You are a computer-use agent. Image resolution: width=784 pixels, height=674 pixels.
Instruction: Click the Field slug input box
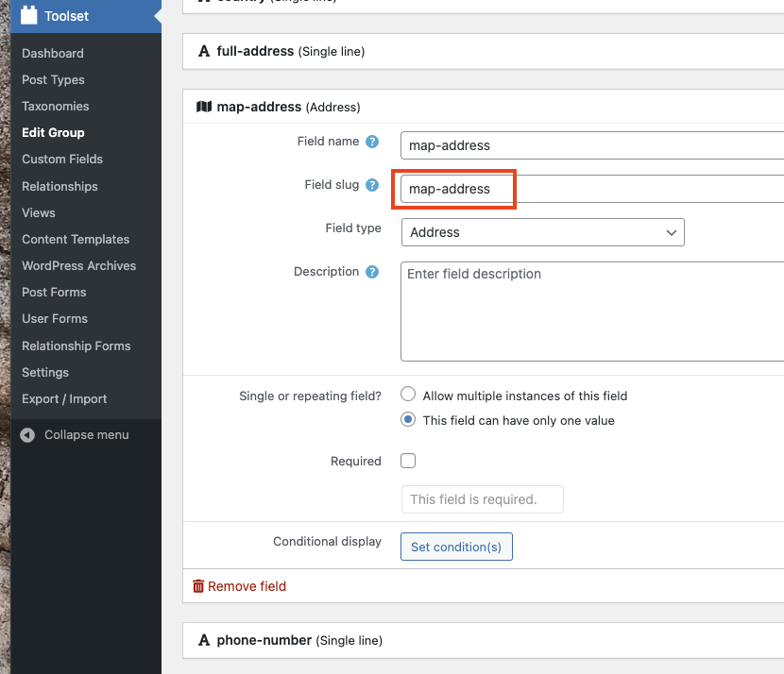(592, 189)
